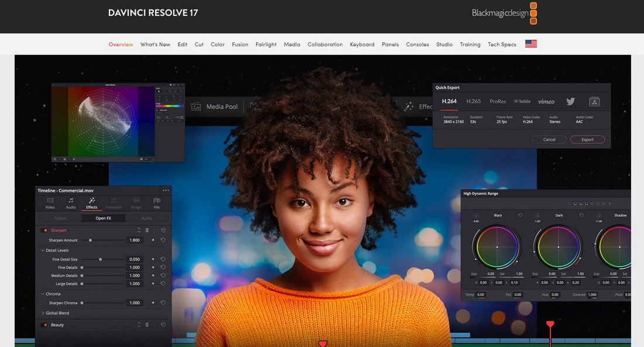
Task: Reset the Sharpen Amount value
Action: tap(163, 241)
